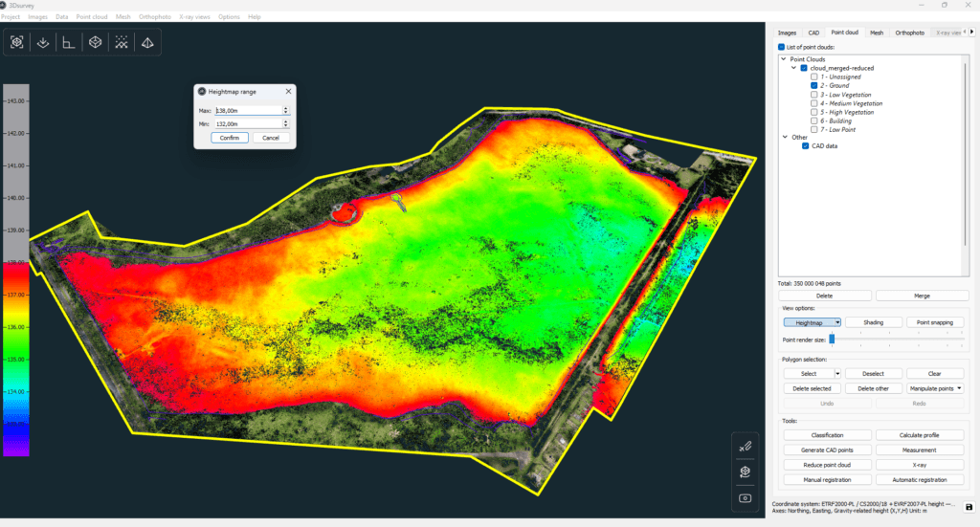The height and width of the screenshot is (527, 980).
Task: Open the Point cloud menu
Action: point(92,17)
